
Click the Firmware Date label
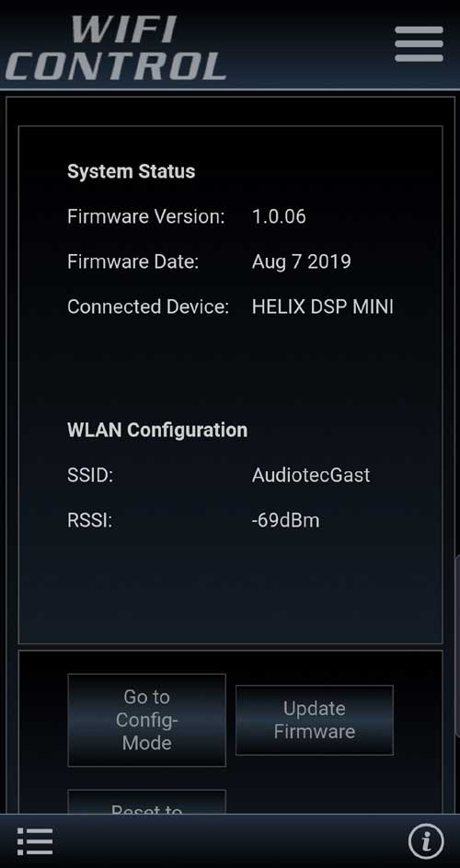pos(132,261)
